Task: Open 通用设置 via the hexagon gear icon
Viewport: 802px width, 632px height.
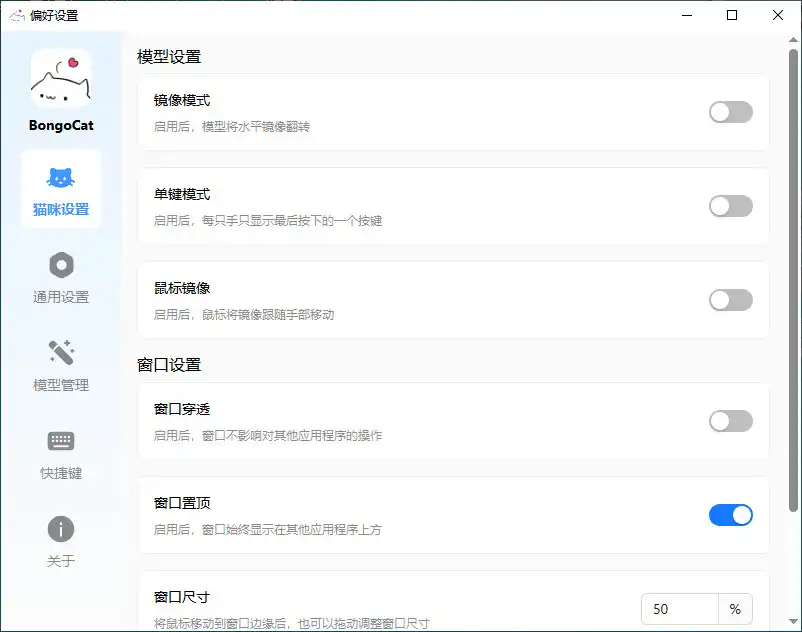Action: 61,265
